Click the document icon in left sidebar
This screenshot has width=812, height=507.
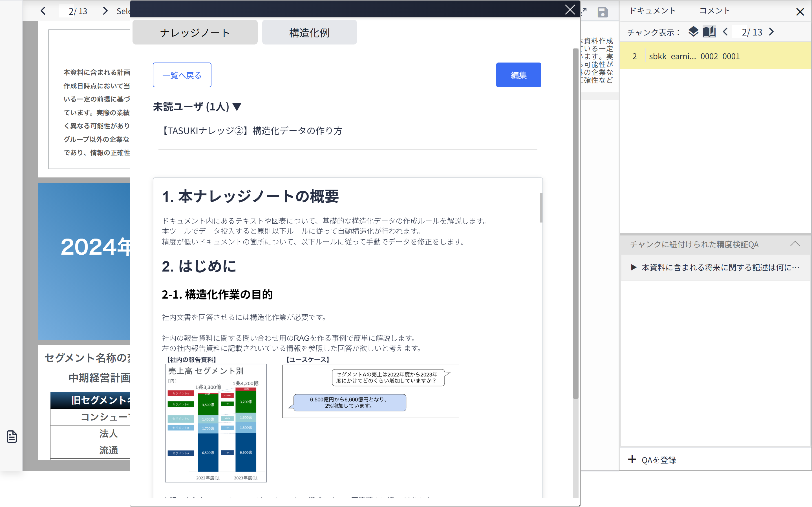pos(12,436)
